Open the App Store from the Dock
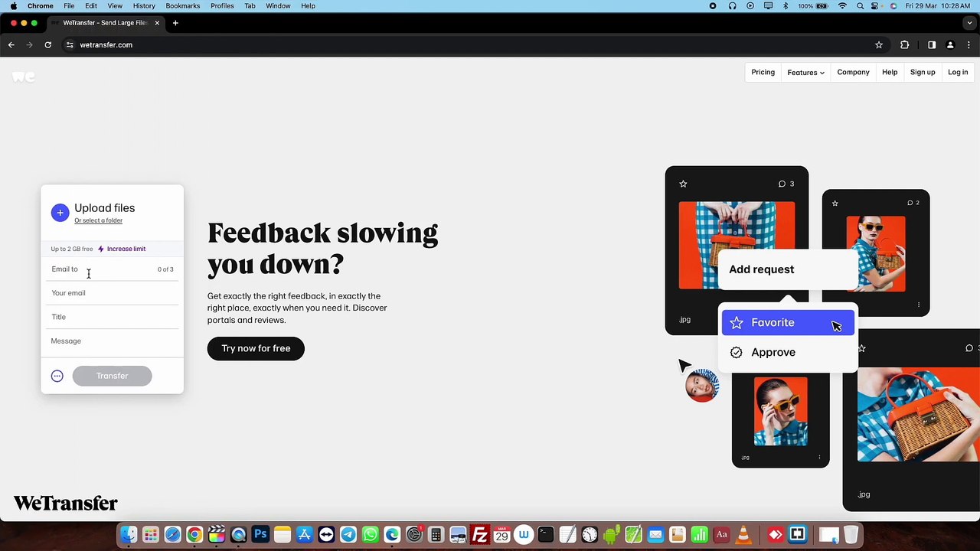Screen dimensions: 980x551 [305, 535]
